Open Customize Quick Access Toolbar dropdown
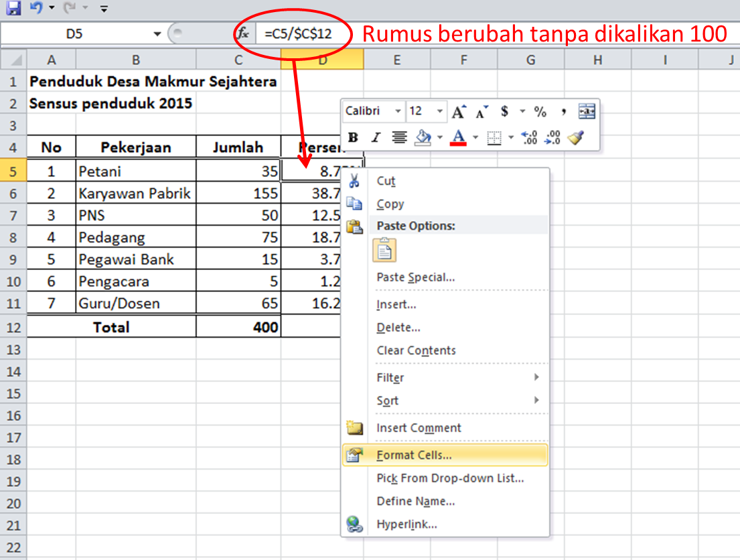The width and height of the screenshot is (740, 560). (104, 8)
